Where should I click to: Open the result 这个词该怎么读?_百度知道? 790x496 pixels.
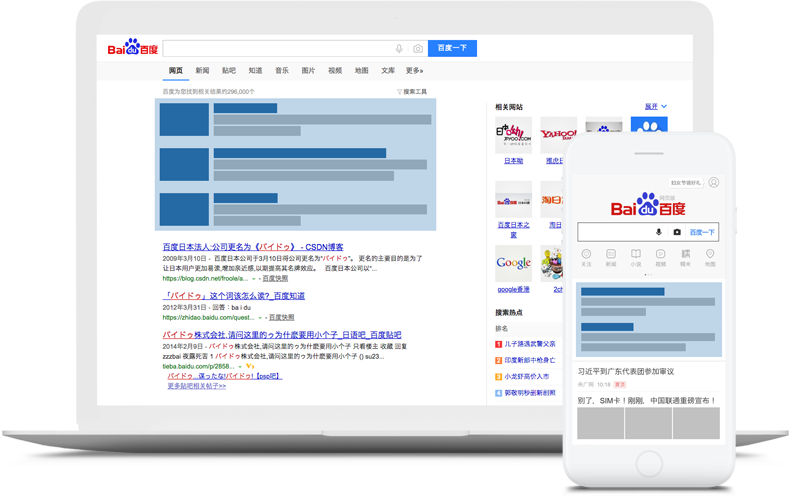point(234,296)
